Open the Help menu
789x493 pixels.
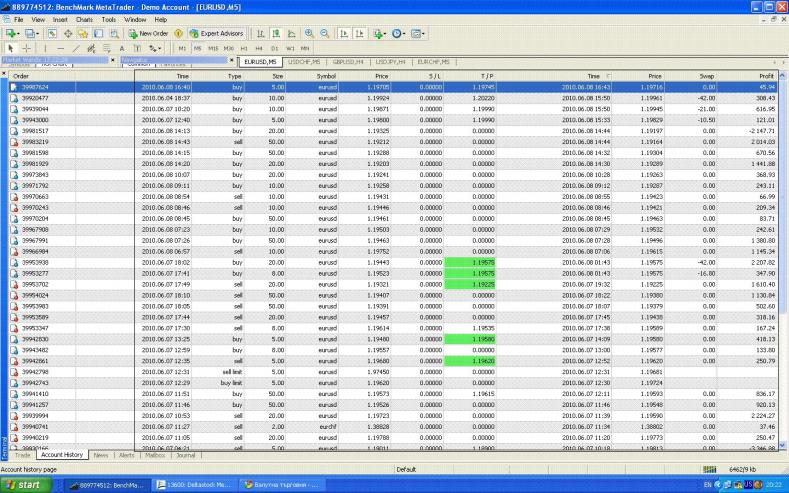161,20
